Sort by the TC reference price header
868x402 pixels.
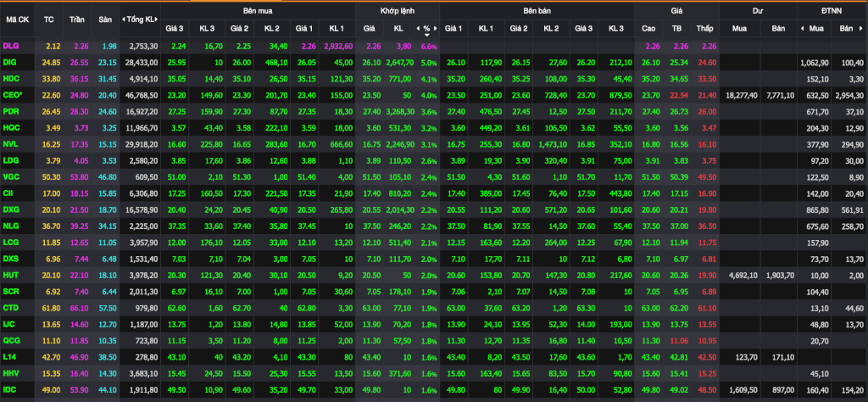pyautogui.click(x=48, y=20)
